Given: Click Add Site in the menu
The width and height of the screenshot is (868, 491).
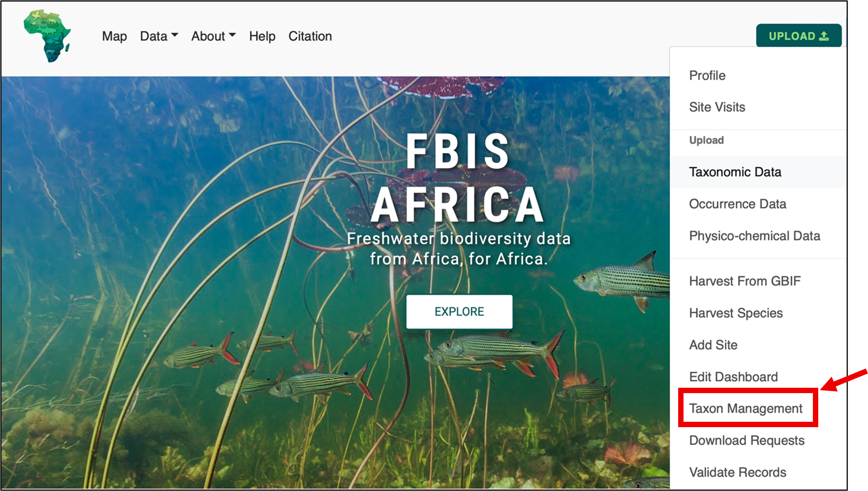Looking at the screenshot, I should (713, 345).
